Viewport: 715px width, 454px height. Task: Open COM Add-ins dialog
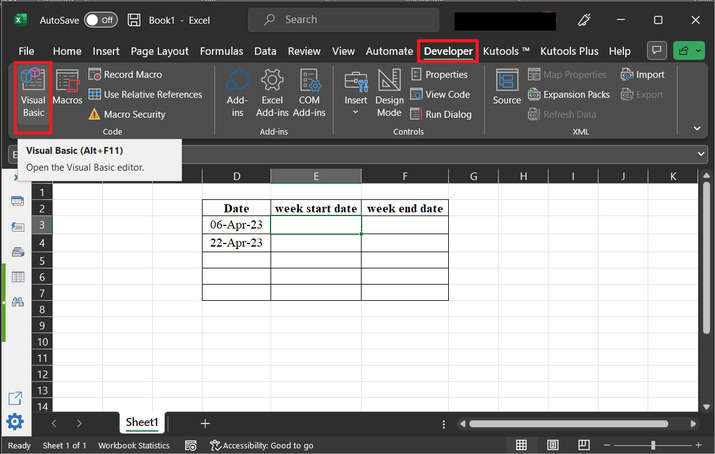(x=310, y=93)
